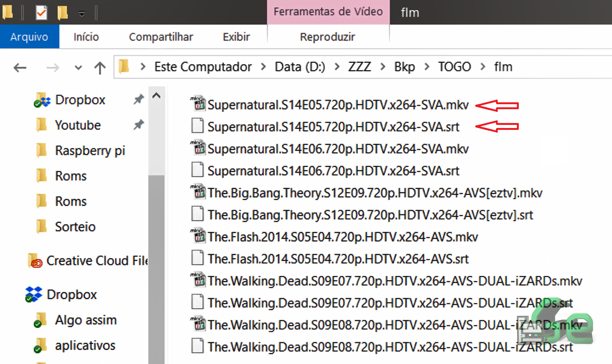Unpin Dropbox using its pin icon

click(x=138, y=100)
